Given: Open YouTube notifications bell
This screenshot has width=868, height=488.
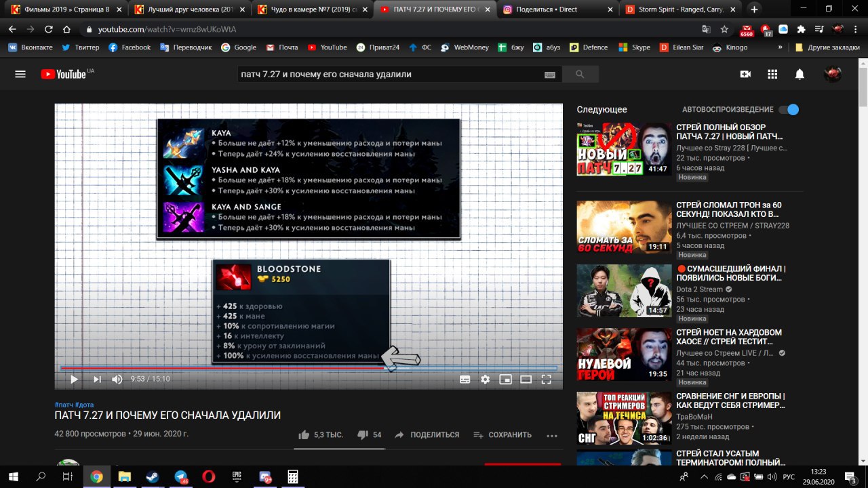Looking at the screenshot, I should [800, 74].
